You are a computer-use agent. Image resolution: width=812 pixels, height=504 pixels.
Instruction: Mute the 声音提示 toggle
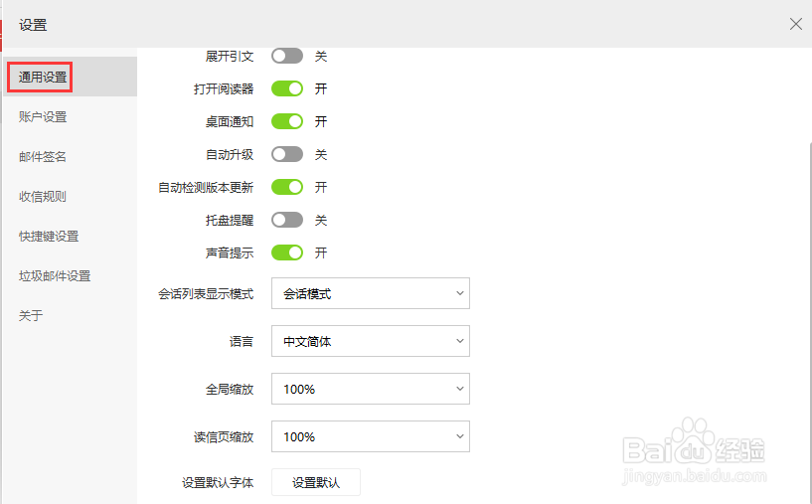point(287,252)
